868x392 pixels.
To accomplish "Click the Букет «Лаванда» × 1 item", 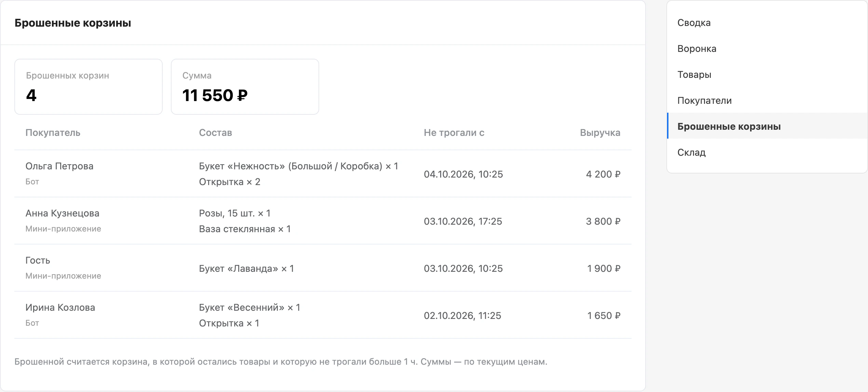I will coord(246,269).
